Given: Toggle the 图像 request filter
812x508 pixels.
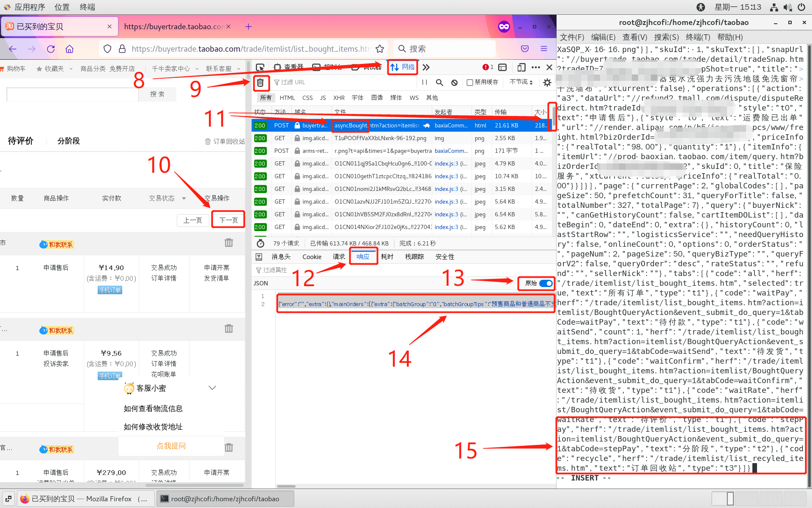Looking at the screenshot, I should point(377,98).
